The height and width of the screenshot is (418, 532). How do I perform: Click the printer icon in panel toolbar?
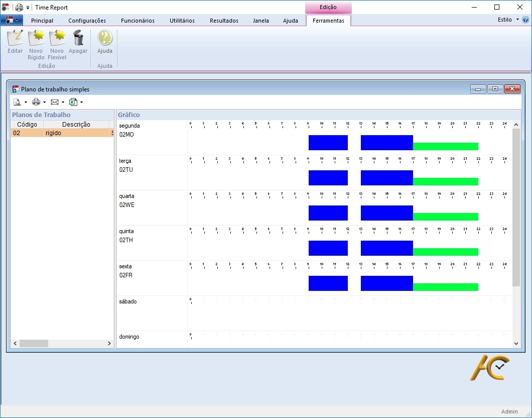tap(36, 102)
